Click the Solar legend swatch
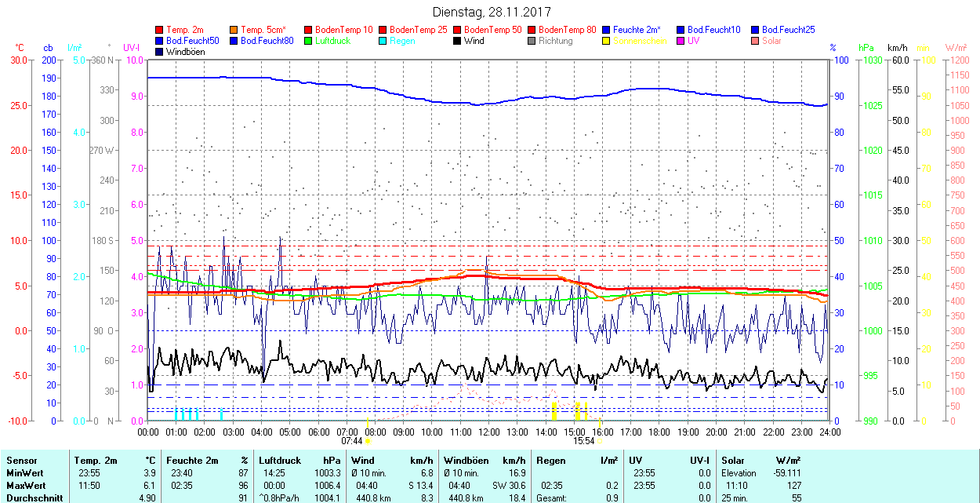Screen dimensions: 980x503 tap(756, 41)
